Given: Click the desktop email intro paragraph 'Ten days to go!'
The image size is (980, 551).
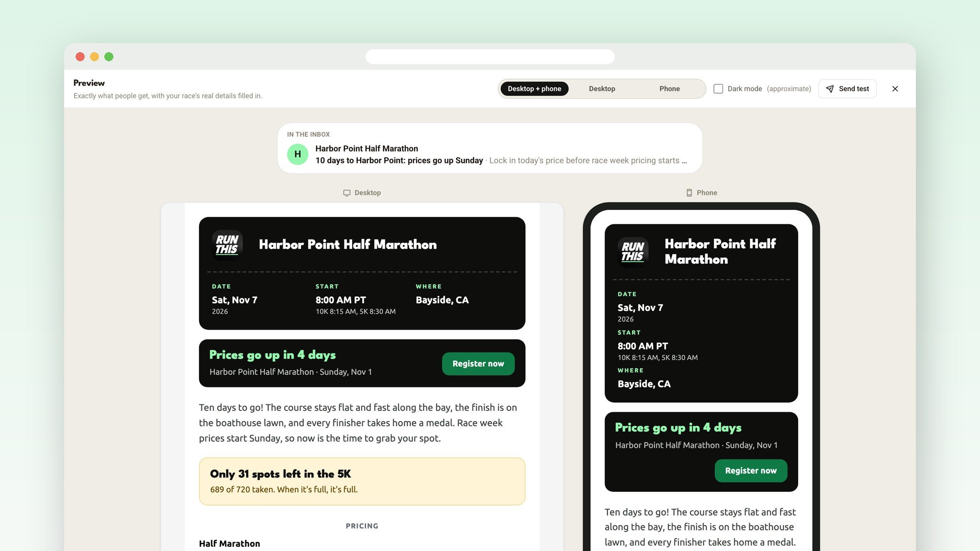Looking at the screenshot, I should tap(358, 423).
